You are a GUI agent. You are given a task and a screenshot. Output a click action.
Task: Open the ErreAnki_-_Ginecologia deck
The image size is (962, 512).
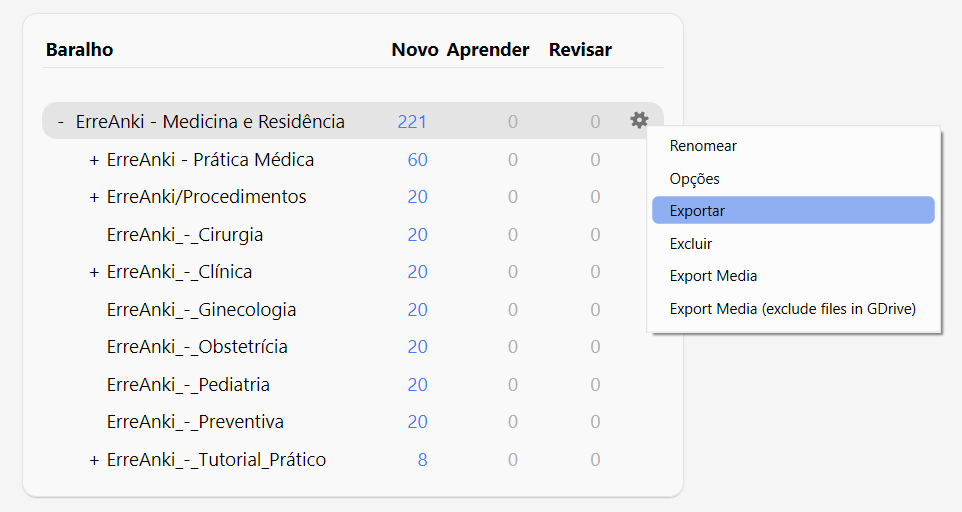pyautogui.click(x=201, y=310)
